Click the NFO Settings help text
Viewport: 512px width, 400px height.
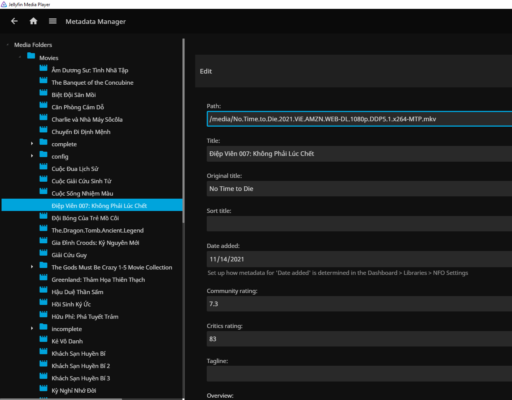[x=337, y=273]
